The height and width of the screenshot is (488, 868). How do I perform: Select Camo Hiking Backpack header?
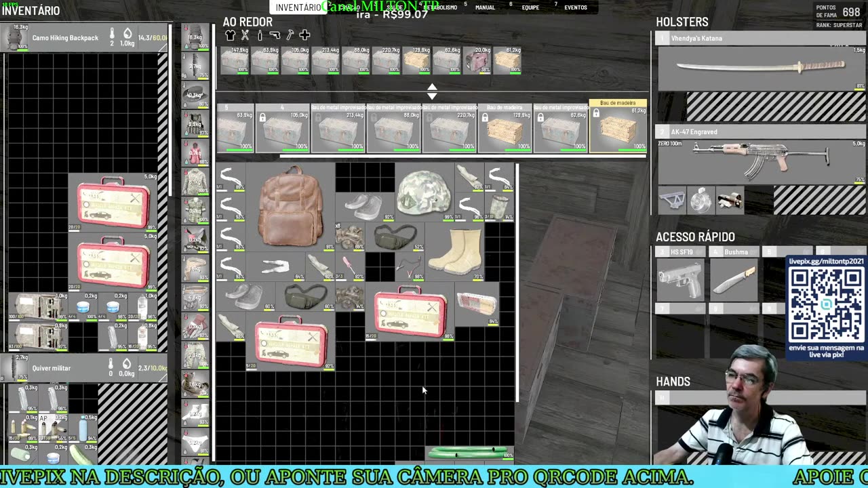84,38
